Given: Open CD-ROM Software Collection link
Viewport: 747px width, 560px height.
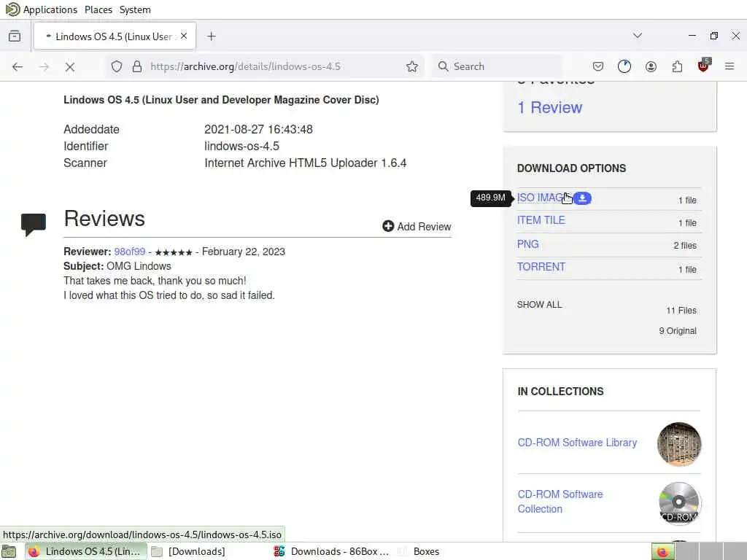Looking at the screenshot, I should (x=560, y=502).
